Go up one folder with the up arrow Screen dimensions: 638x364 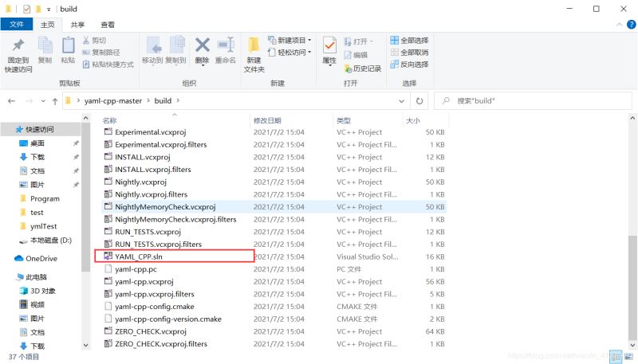[x=54, y=101]
